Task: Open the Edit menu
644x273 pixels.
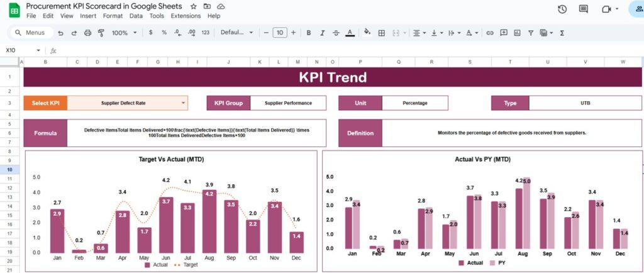Action: (x=48, y=16)
